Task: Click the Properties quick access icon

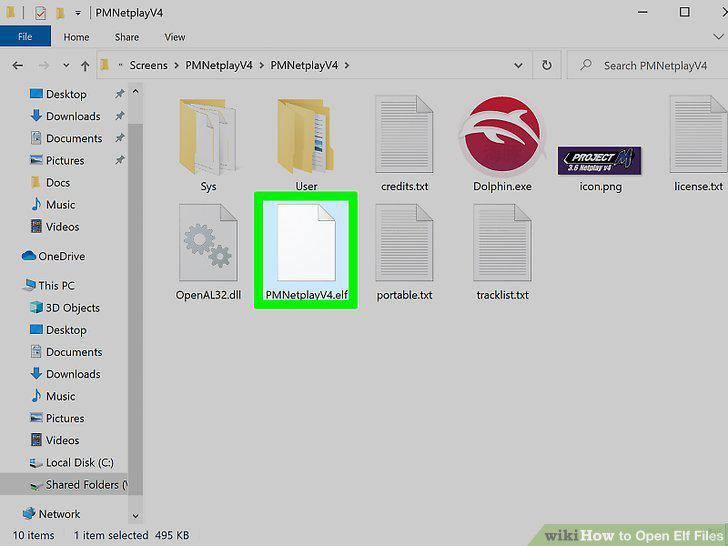Action: pyautogui.click(x=40, y=13)
